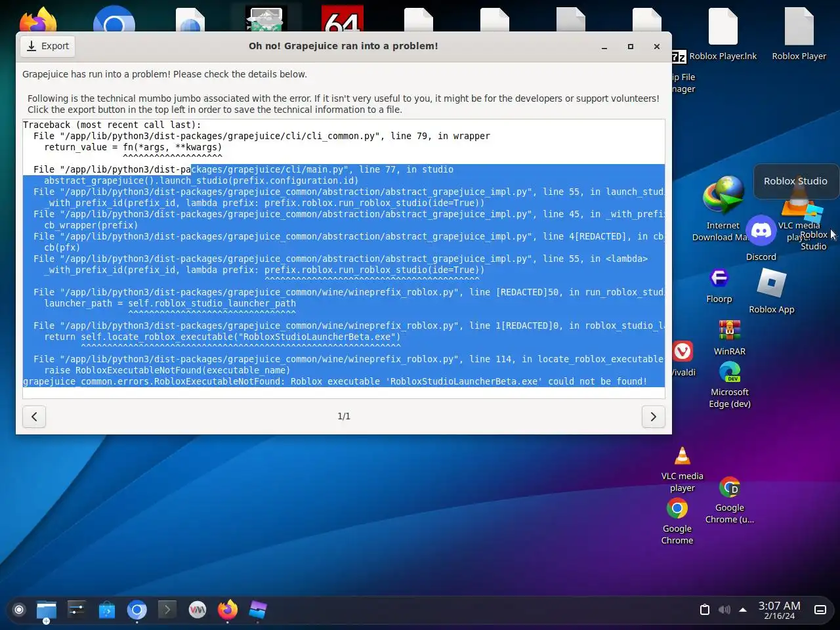
Task: Open the Roblox App desktop icon
Action: [772, 291]
